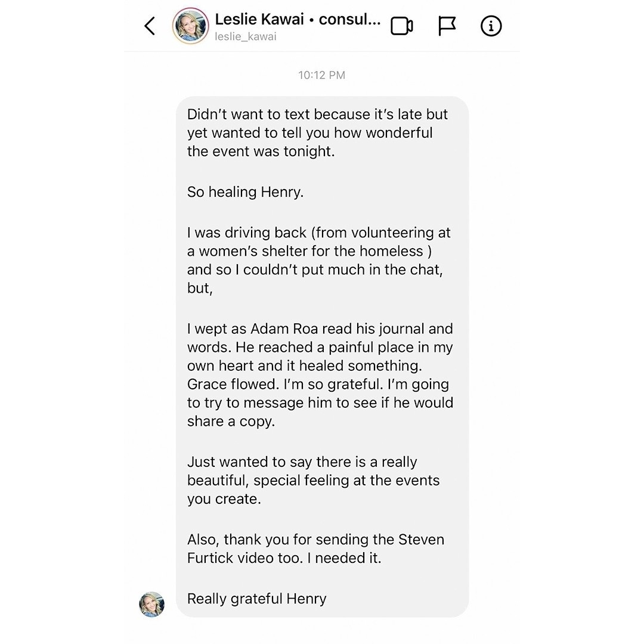Start a video call with Leslie
The image size is (644, 644).
402,26
